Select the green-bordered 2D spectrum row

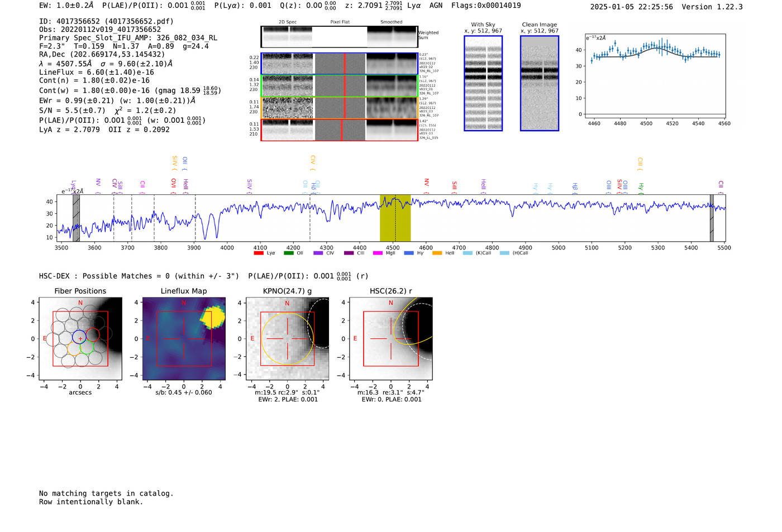tap(339, 86)
